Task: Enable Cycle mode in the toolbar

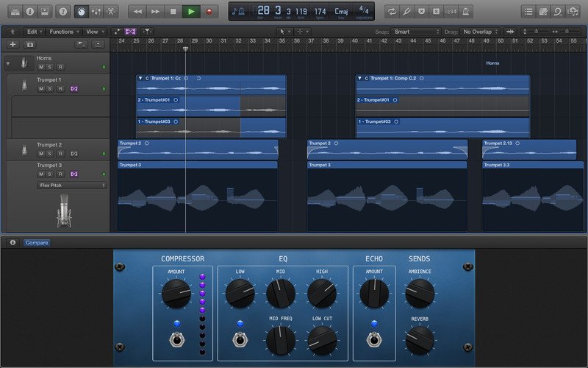Action: tap(393, 12)
